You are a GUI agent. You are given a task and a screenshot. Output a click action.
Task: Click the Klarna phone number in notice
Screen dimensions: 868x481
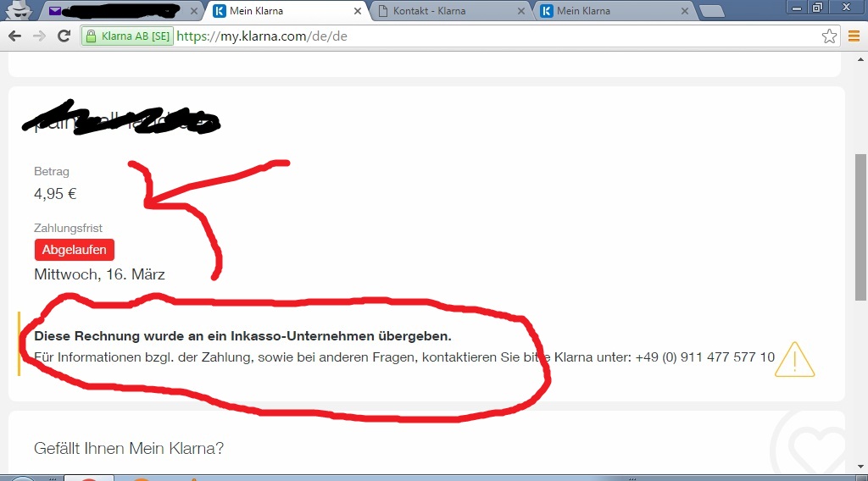pyautogui.click(x=705, y=357)
